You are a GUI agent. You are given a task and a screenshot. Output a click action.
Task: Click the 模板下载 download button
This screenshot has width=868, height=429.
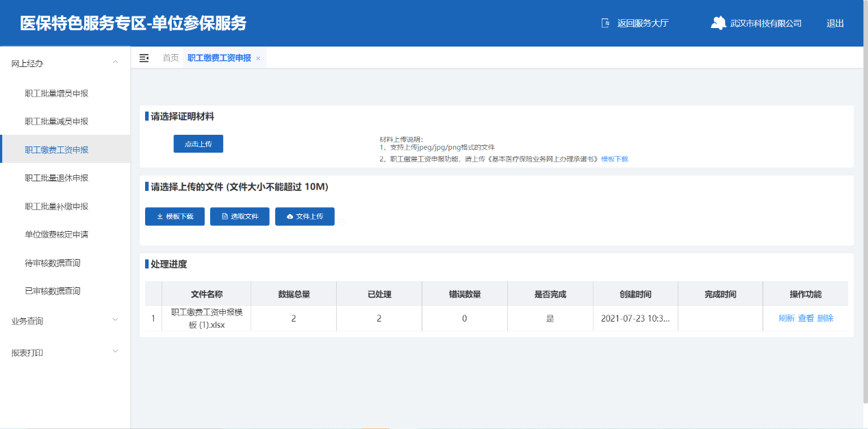coord(175,216)
